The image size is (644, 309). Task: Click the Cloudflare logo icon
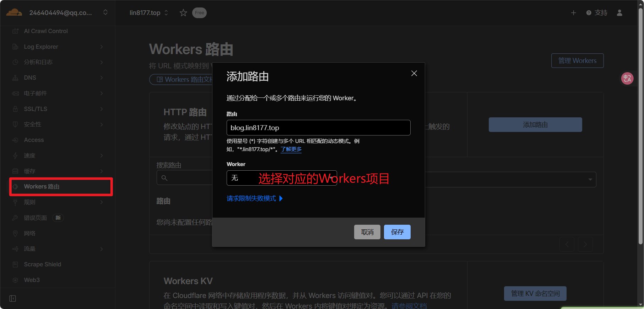pos(14,13)
